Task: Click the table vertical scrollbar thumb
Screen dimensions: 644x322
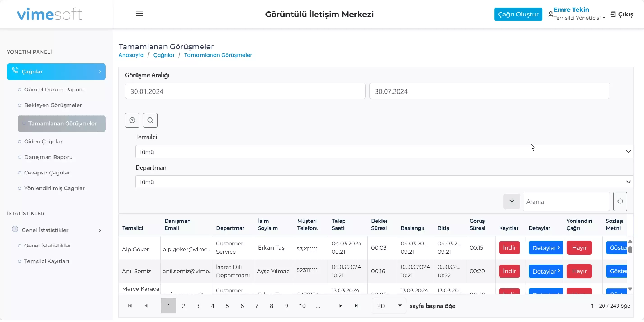Action: [630, 250]
